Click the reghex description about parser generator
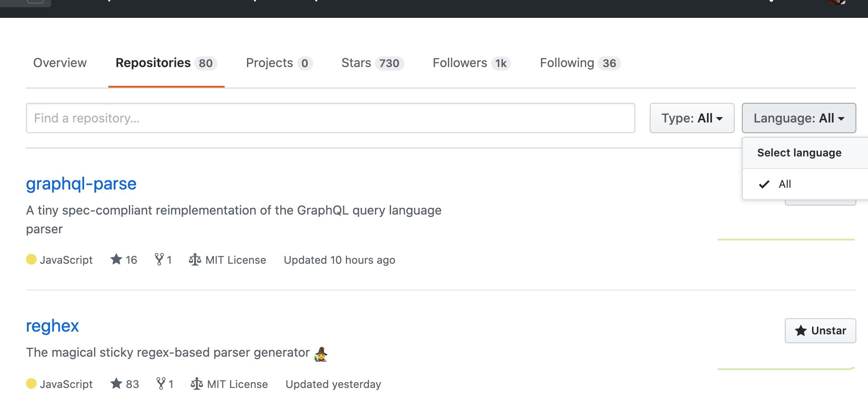868x413 pixels. point(177,353)
